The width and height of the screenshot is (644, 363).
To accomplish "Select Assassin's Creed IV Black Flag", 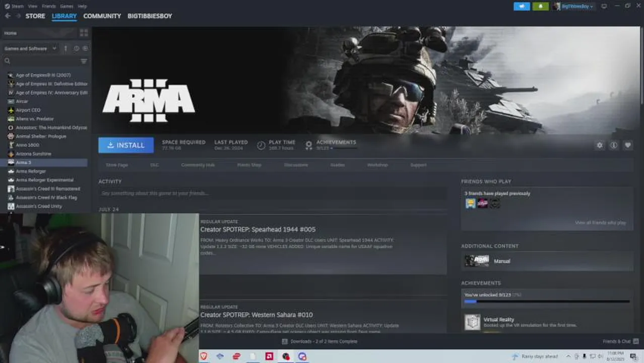I will coord(45,198).
